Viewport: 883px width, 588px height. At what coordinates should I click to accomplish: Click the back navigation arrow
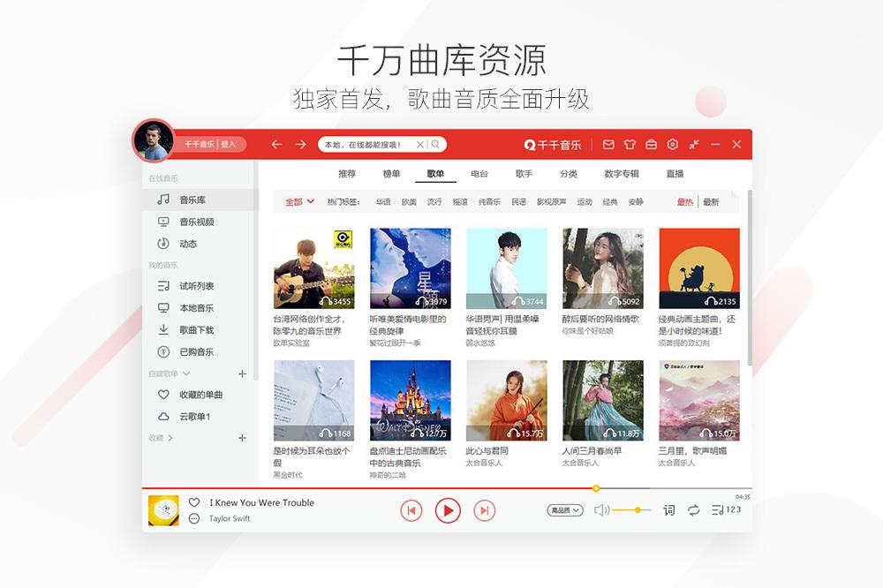[x=276, y=144]
